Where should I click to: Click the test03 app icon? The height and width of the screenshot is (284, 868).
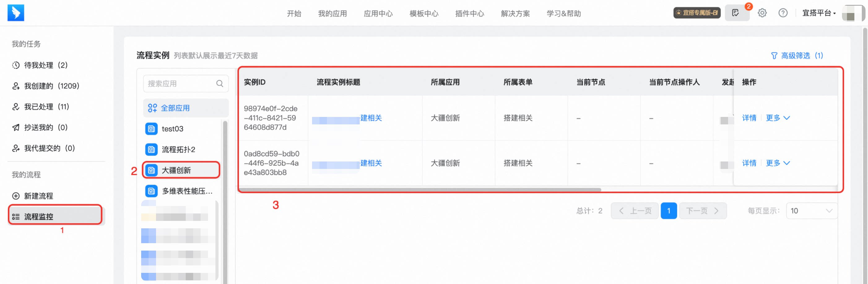coord(151,129)
